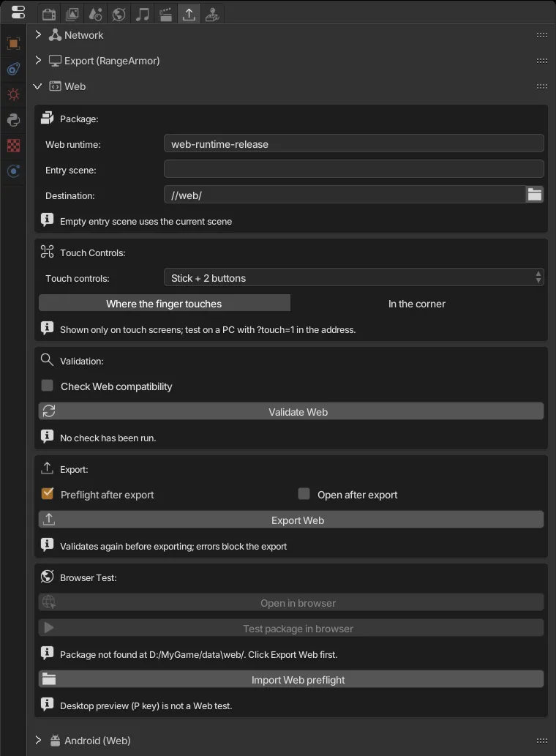Grab the Web panel drag handle dots
This screenshot has width=556, height=756.
pyautogui.click(x=542, y=86)
